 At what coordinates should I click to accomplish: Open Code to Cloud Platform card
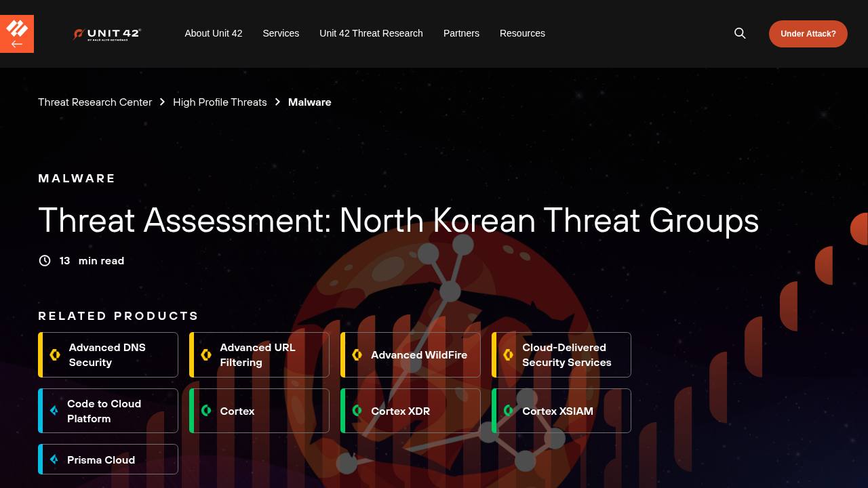[x=108, y=411]
